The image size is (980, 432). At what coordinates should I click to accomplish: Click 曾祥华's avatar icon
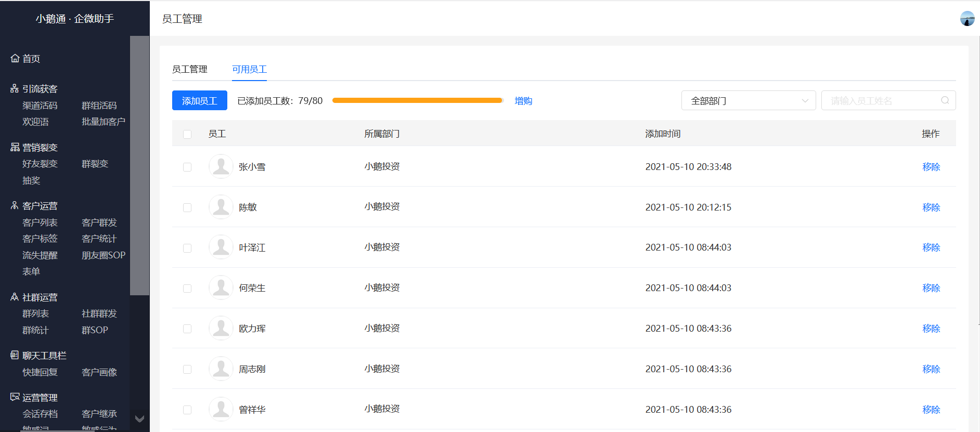pos(221,409)
